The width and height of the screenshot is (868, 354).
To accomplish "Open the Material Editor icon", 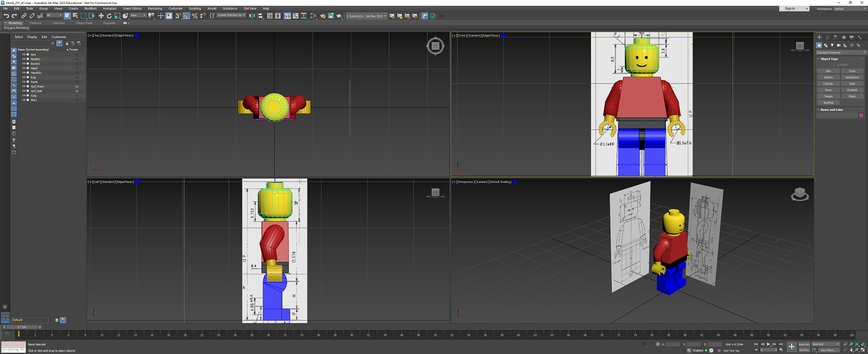I will (313, 16).
